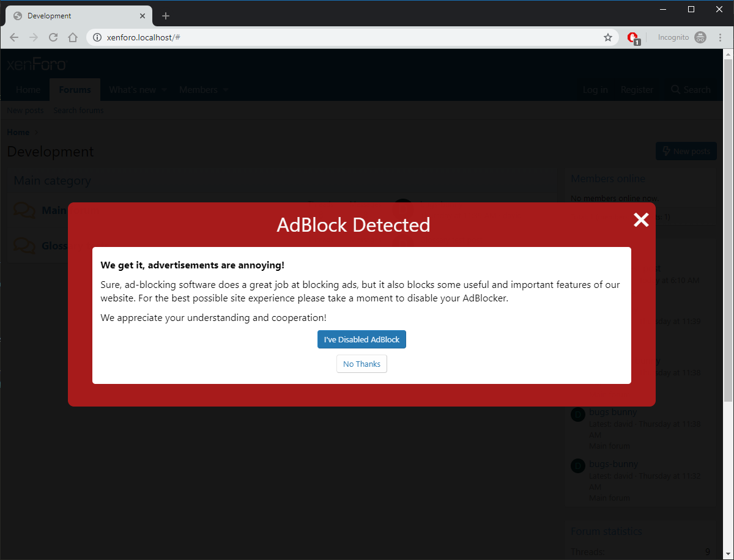This screenshot has height=560, width=734.
Task: Open the browser home page icon
Action: pyautogui.click(x=73, y=37)
